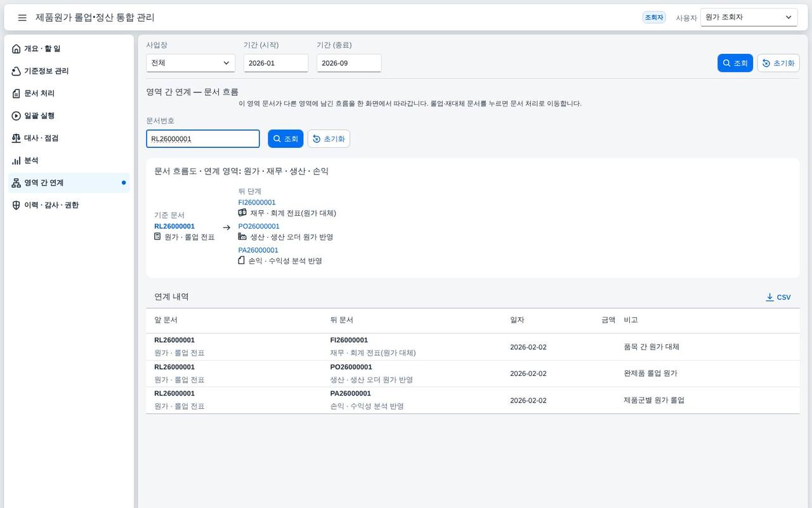The width and height of the screenshot is (812, 508).
Task: Open PA26000001 link in the flow diagram
Action: pyautogui.click(x=258, y=250)
